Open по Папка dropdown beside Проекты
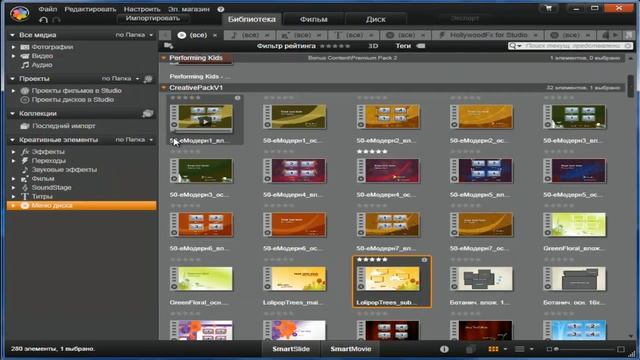This screenshot has width=640, height=360. pyautogui.click(x=120, y=78)
